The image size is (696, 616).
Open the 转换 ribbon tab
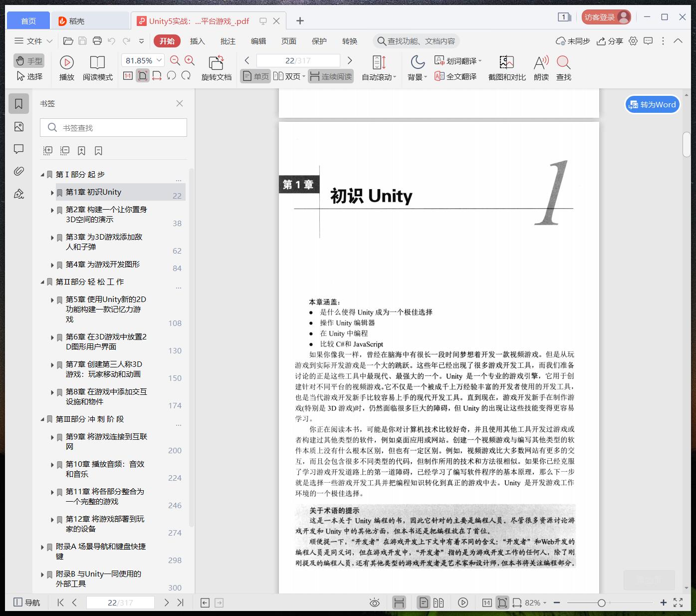coord(350,41)
